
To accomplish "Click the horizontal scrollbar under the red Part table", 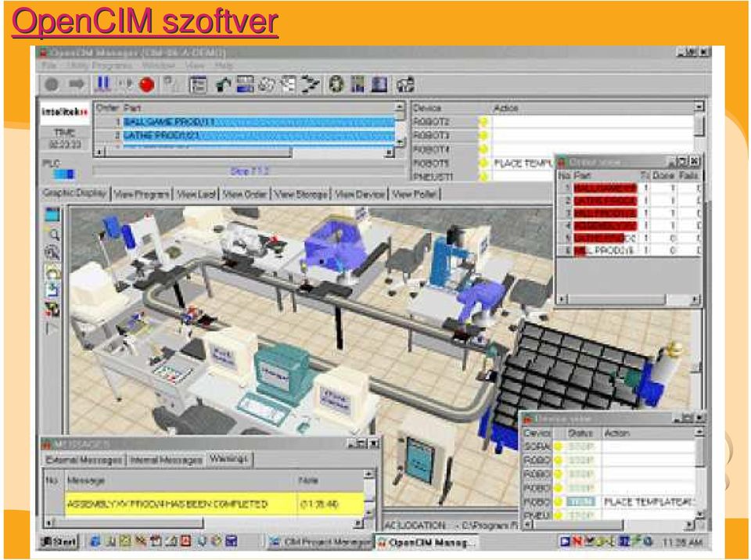I will (x=628, y=300).
